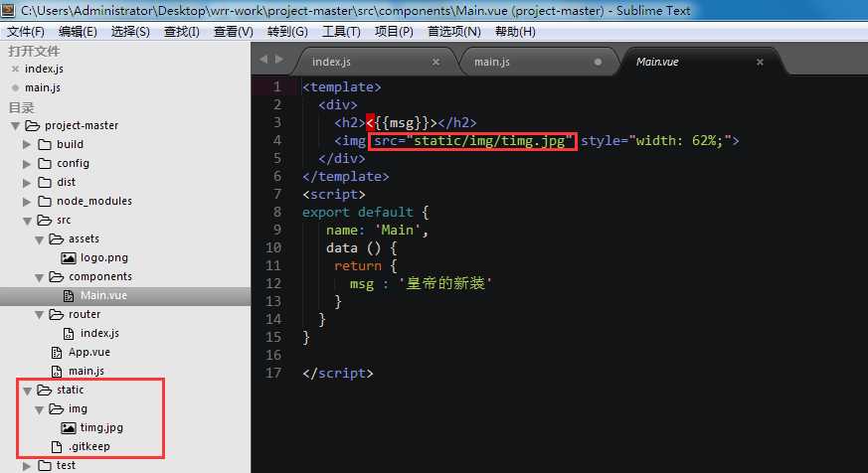
Task: Click the .gitkeep file icon
Action: pyautogui.click(x=57, y=446)
